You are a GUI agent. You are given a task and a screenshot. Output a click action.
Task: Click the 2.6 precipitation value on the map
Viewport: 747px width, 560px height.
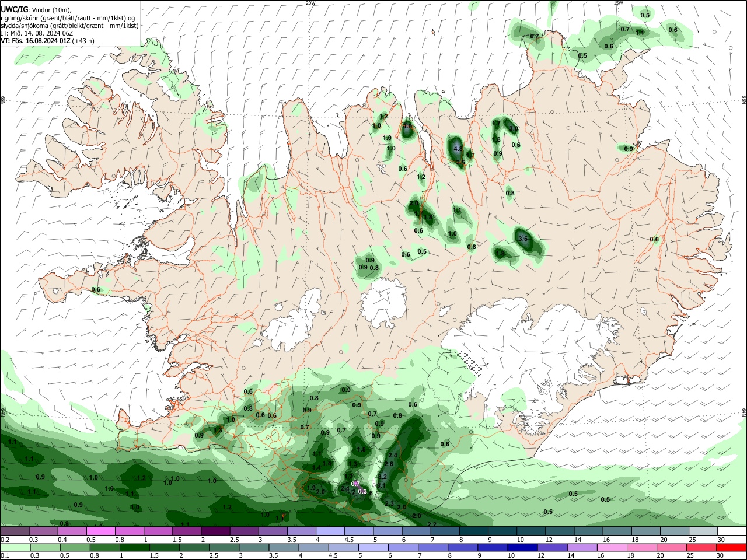389,463
